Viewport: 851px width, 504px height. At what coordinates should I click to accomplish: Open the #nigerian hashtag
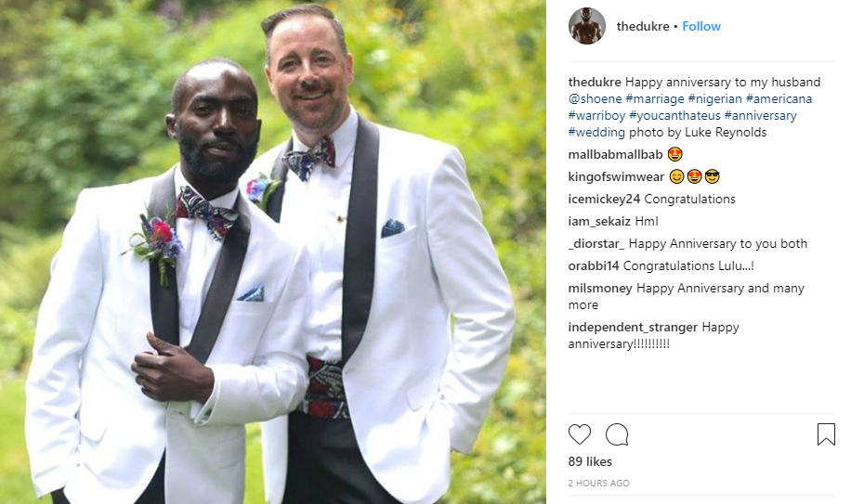click(x=714, y=98)
